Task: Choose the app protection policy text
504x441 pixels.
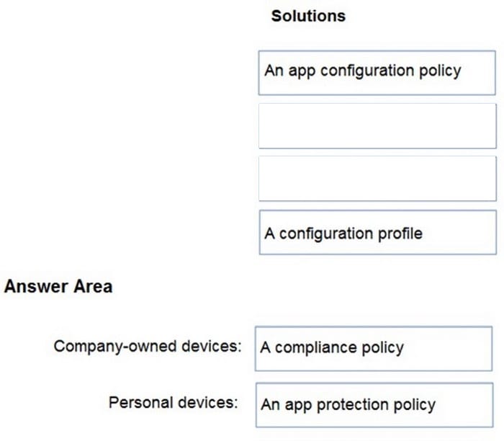Action: [348, 405]
